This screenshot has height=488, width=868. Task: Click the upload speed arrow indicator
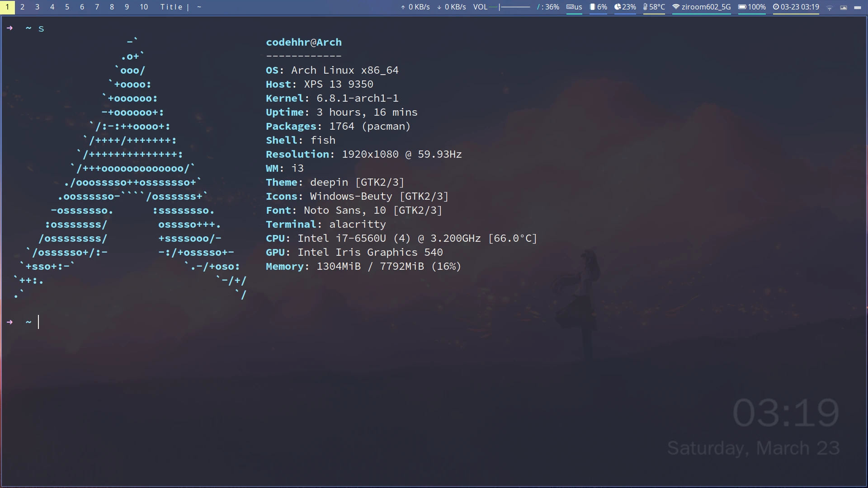[x=403, y=7]
